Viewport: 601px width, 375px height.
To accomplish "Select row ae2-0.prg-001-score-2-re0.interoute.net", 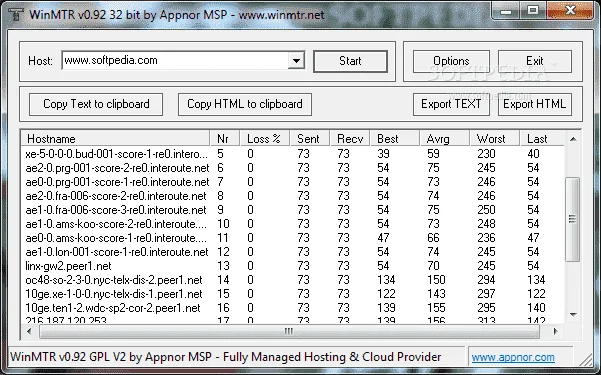I will [x=293, y=168].
